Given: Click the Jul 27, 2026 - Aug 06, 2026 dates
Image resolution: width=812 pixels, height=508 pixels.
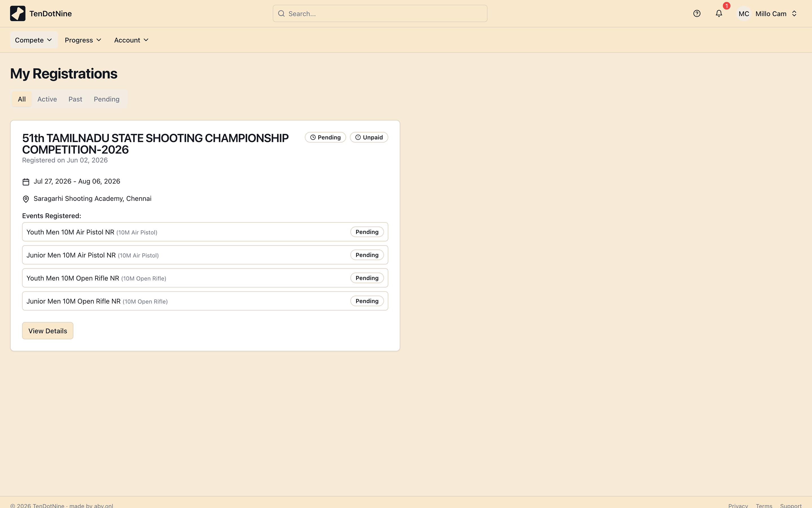Looking at the screenshot, I should (77, 181).
